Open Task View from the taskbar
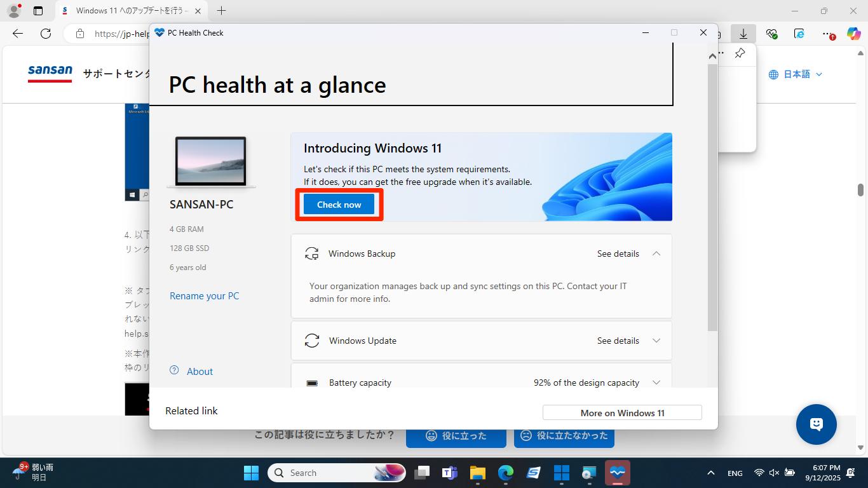The height and width of the screenshot is (488, 868). [422, 473]
